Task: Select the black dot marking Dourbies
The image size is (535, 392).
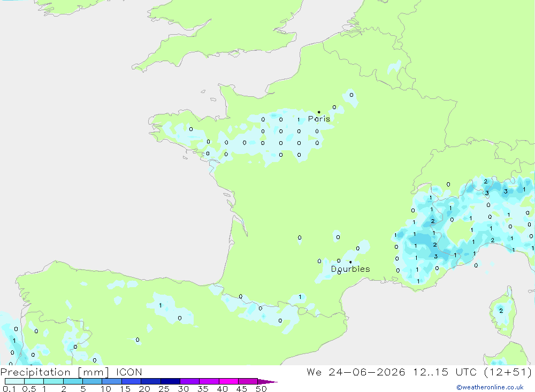Action: (350, 262)
